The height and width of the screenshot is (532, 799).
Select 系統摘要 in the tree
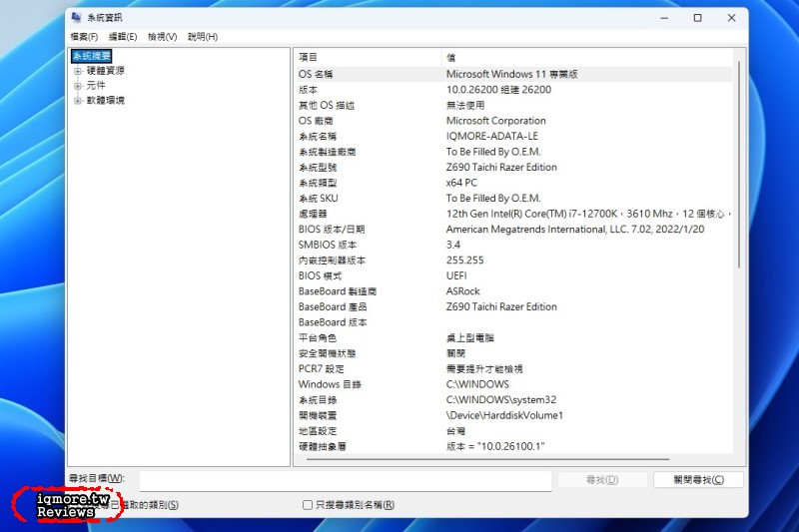[92, 56]
